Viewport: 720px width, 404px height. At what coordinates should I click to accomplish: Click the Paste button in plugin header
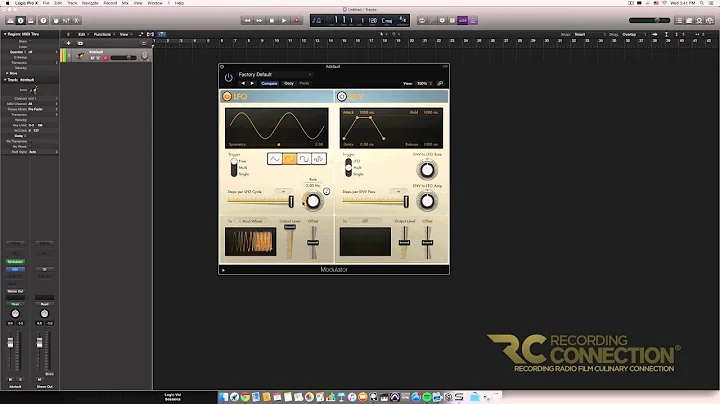304,84
